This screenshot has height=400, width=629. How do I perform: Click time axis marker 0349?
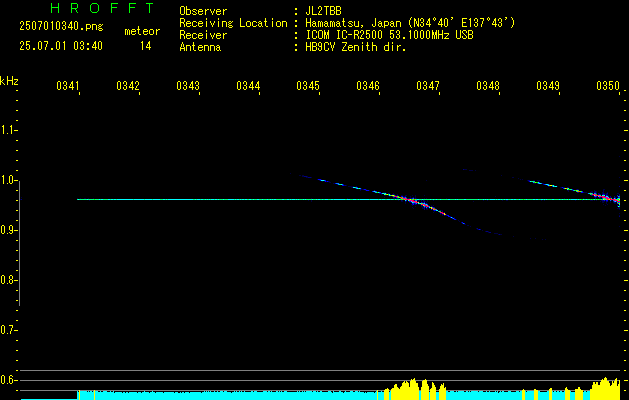coord(548,86)
